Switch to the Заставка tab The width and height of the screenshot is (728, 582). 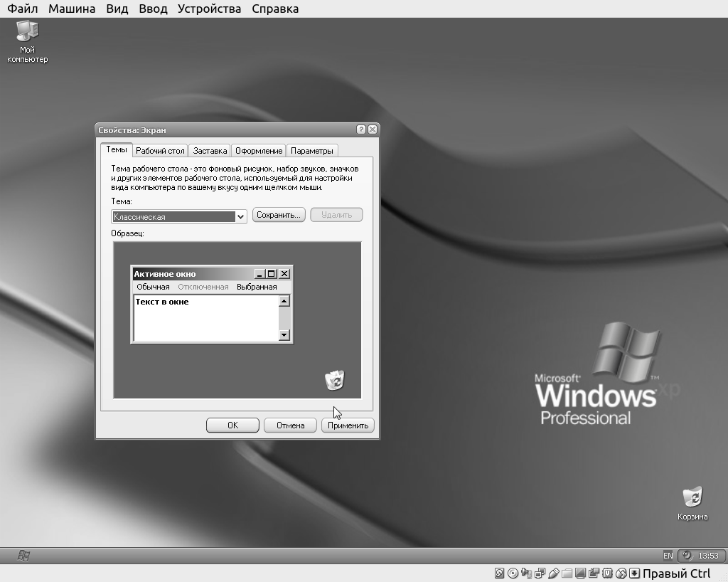pyautogui.click(x=210, y=151)
